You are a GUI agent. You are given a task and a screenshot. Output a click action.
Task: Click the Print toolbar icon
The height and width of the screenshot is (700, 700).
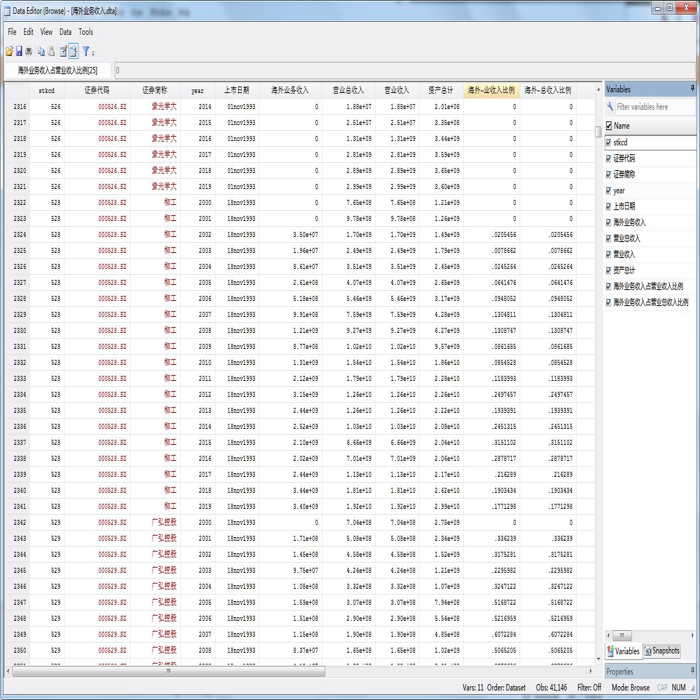29,51
